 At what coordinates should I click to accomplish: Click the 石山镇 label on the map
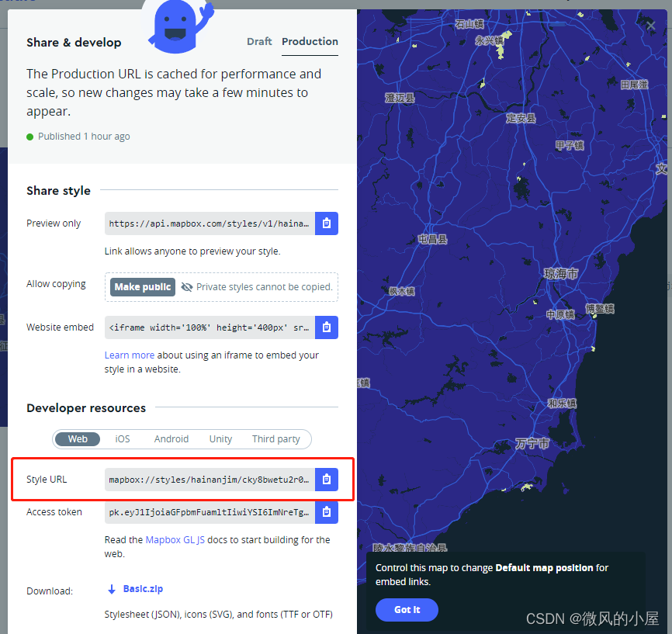469,24
